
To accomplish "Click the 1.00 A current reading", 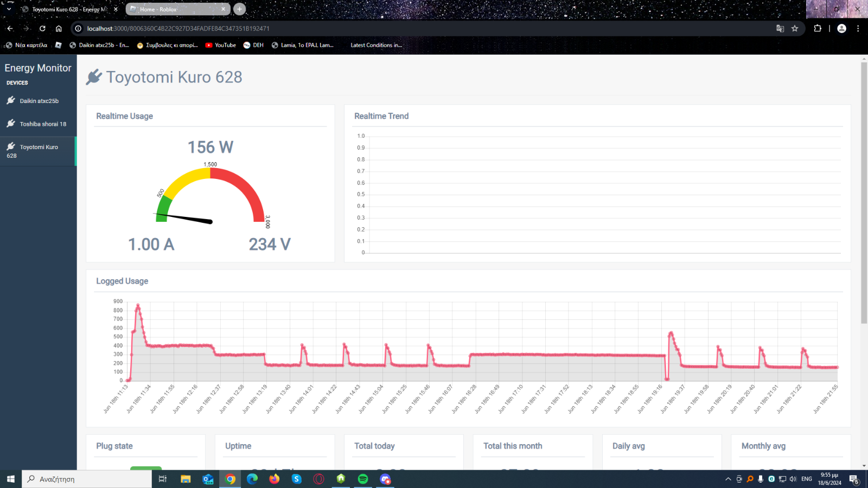I will pos(151,245).
